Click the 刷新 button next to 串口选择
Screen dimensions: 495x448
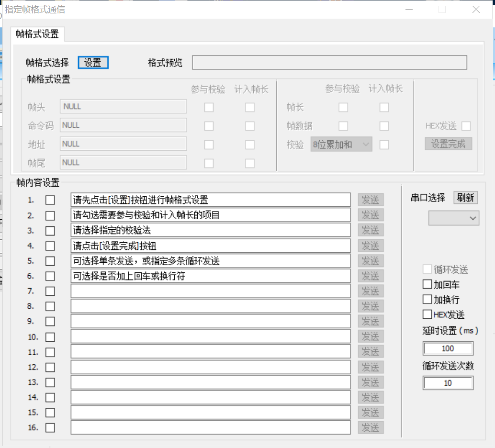click(466, 198)
